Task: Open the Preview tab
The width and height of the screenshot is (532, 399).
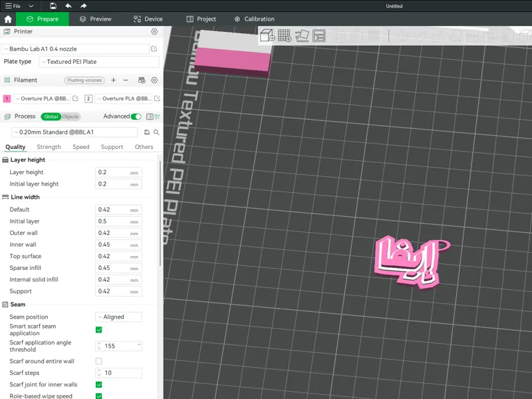Action: click(x=95, y=19)
